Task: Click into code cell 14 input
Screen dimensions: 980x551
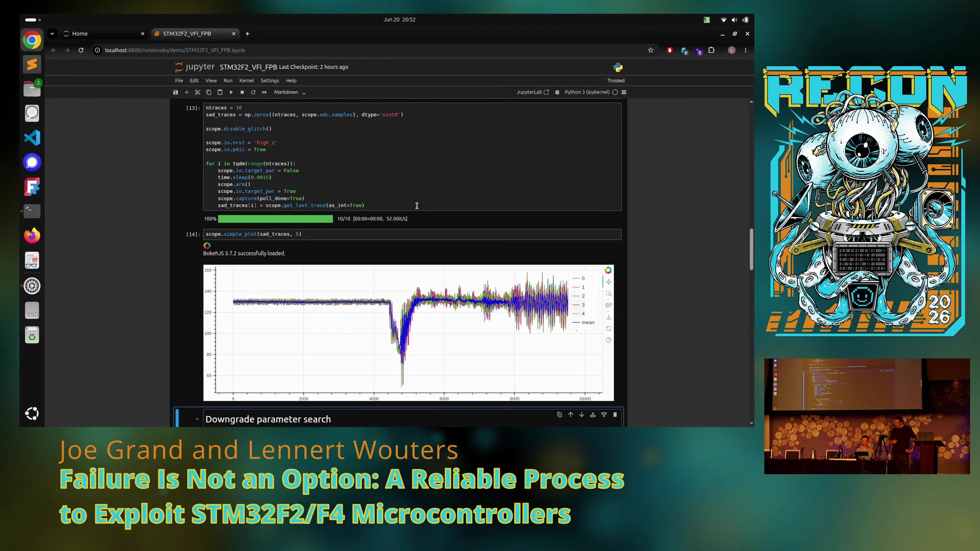Action: pos(412,234)
